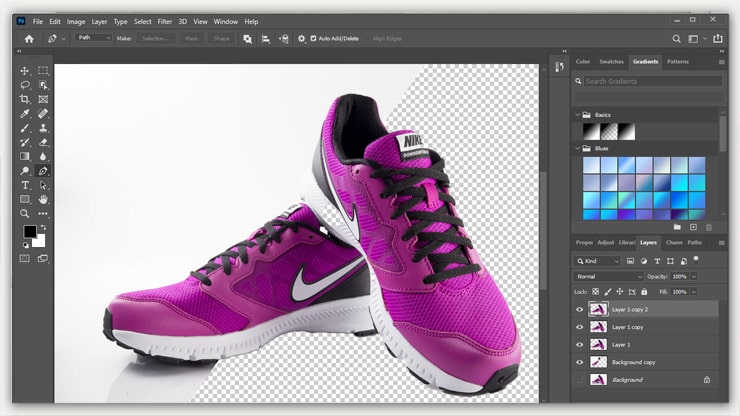Toggle lock all padlock icon

click(x=644, y=292)
